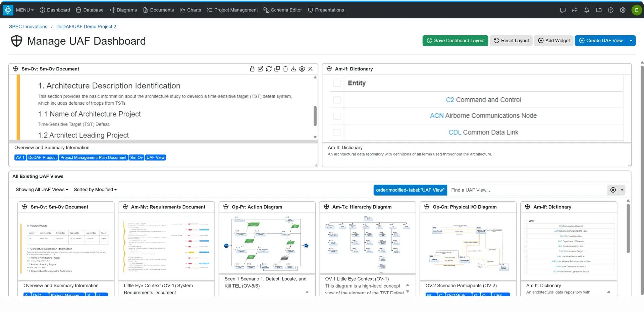644x312 pixels.
Task: Check the ACN Airborne Communications Node checkbox
Action: [x=337, y=116]
